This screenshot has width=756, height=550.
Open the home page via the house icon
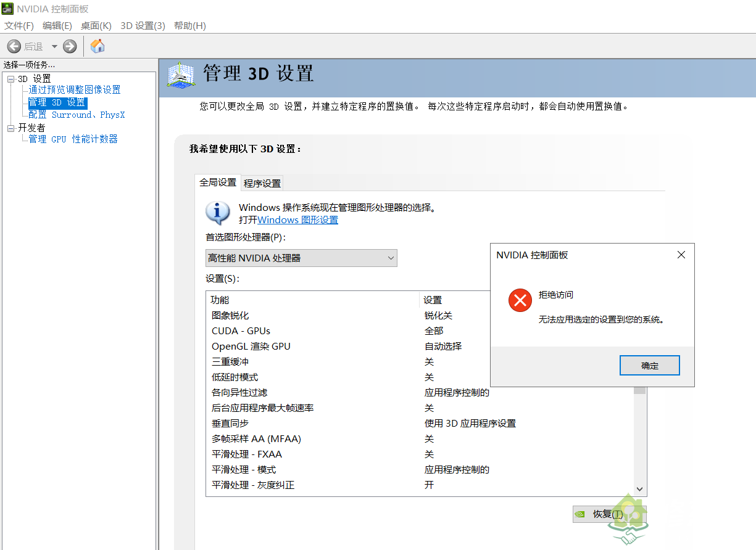(x=97, y=46)
